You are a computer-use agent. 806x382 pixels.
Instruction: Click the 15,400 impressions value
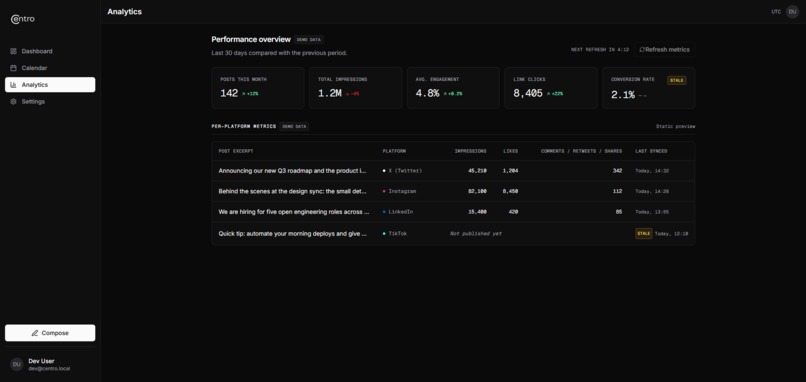[x=477, y=212]
